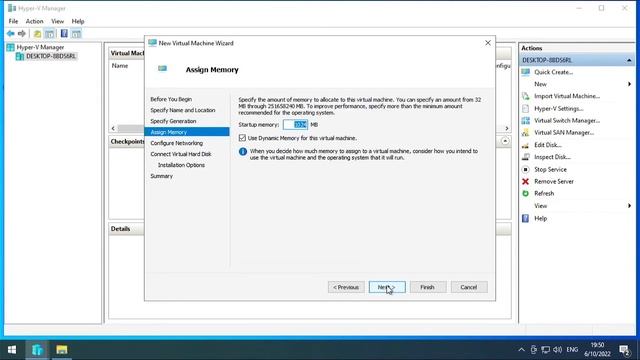Click the volume icon in system tray
Viewport: 640px width, 360px height.
[x=558, y=350]
